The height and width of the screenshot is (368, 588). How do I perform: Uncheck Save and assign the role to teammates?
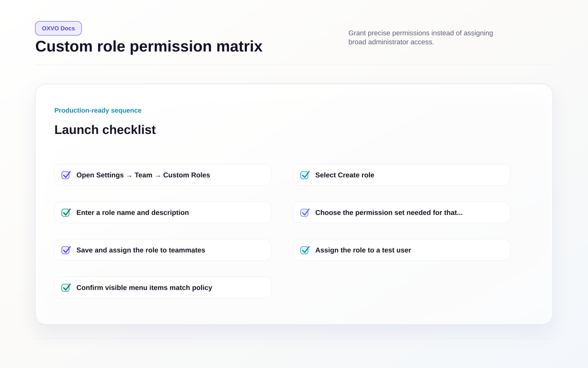pyautogui.click(x=66, y=250)
